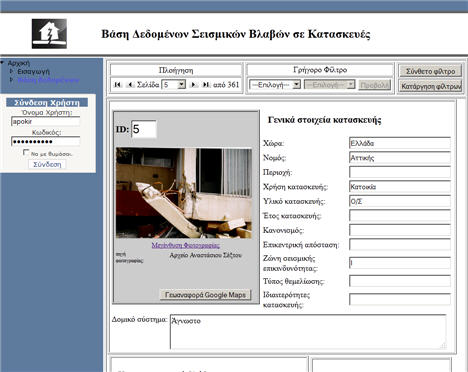Image resolution: width=468 pixels, height=372 pixels.
Task: Click the 'από 361' page count text
Action: [x=226, y=85]
